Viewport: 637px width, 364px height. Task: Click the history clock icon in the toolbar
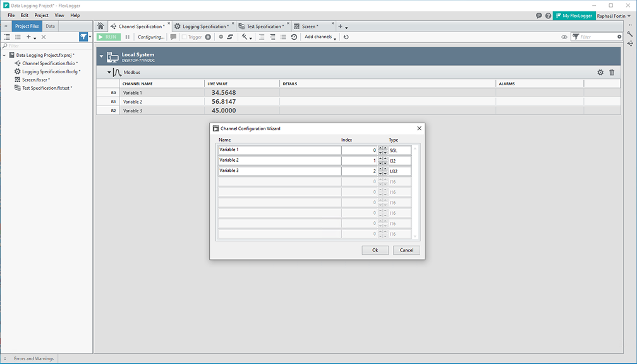[293, 37]
